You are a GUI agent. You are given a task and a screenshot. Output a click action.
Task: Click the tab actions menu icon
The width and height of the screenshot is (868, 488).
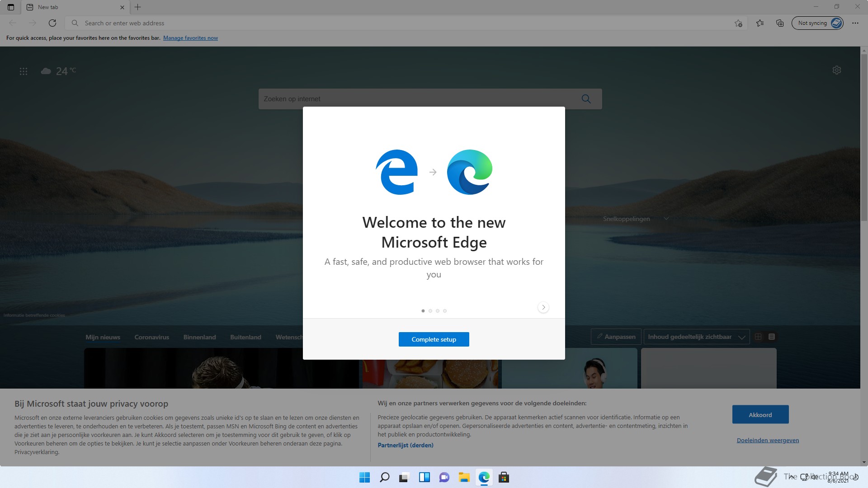pyautogui.click(x=11, y=7)
